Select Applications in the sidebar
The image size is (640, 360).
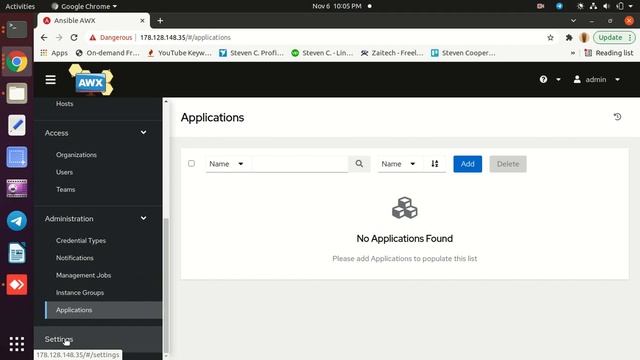[104, 310]
